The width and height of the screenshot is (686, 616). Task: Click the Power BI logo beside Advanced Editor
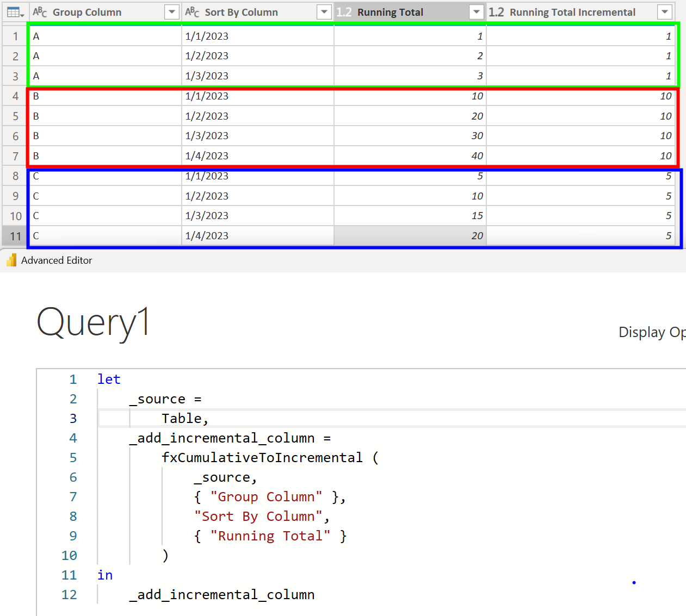pyautogui.click(x=11, y=260)
